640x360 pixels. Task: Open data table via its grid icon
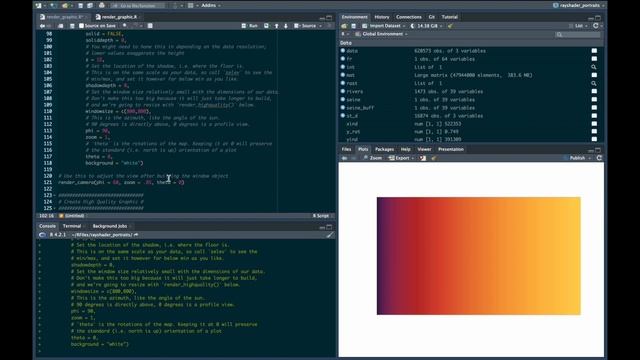click(x=594, y=51)
